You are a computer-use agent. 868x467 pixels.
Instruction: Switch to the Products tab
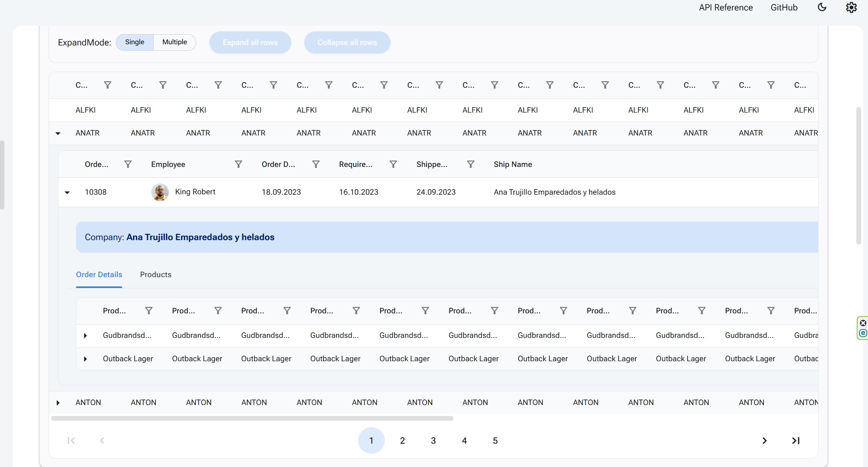pyautogui.click(x=156, y=275)
